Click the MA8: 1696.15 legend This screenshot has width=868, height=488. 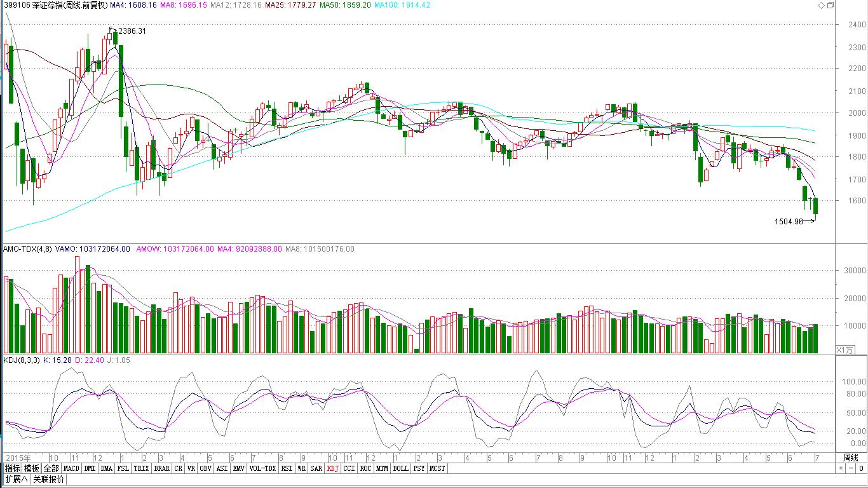pos(183,5)
